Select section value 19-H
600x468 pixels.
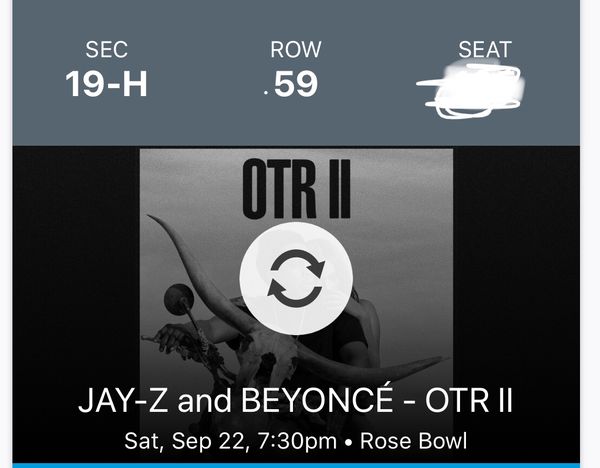pyautogui.click(x=106, y=84)
